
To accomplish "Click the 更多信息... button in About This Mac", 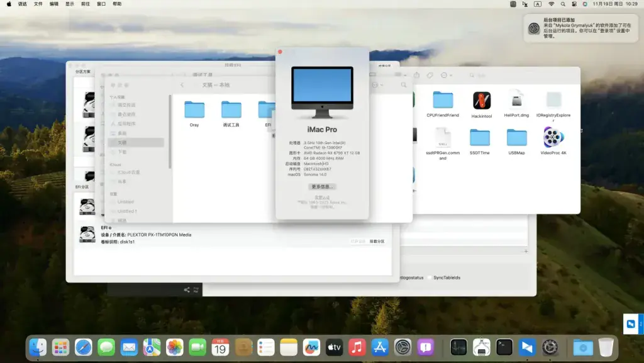I will [322, 186].
